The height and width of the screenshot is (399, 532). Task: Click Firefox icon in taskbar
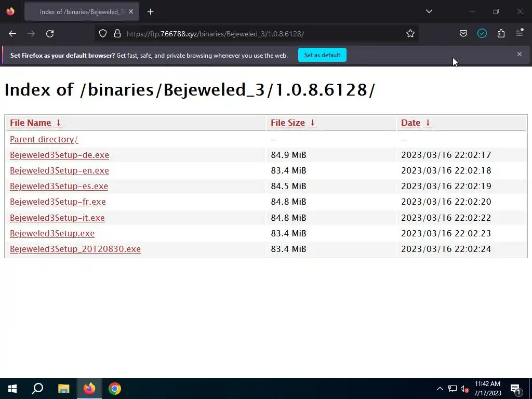tap(89, 389)
